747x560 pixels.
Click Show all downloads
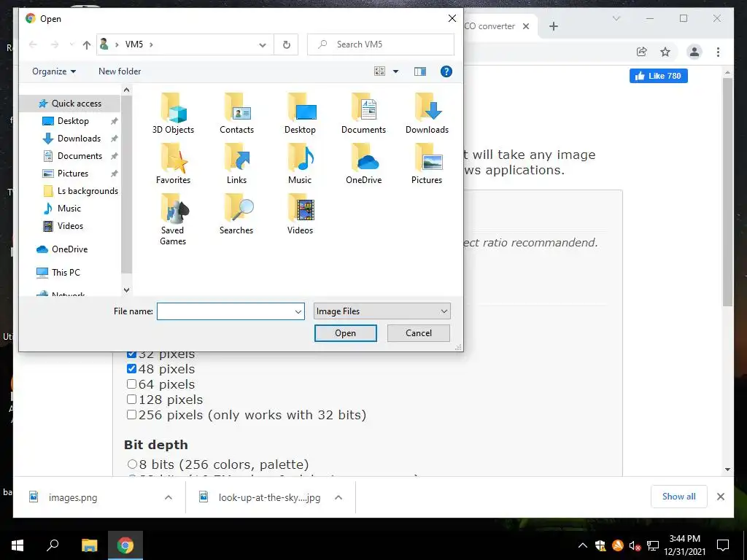point(679,497)
